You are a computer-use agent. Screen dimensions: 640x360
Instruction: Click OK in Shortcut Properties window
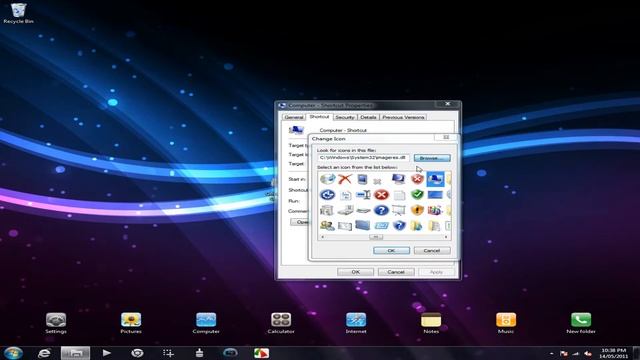click(356, 272)
